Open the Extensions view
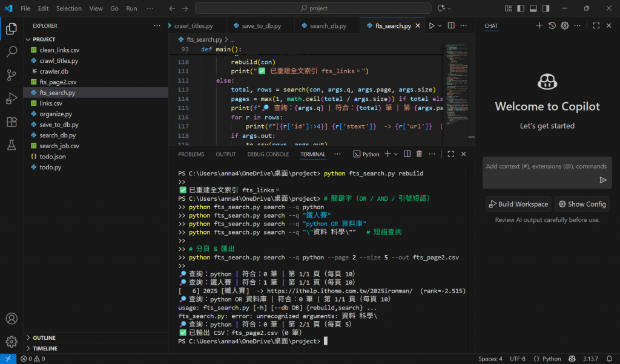This screenshot has height=364, width=620. point(11,122)
